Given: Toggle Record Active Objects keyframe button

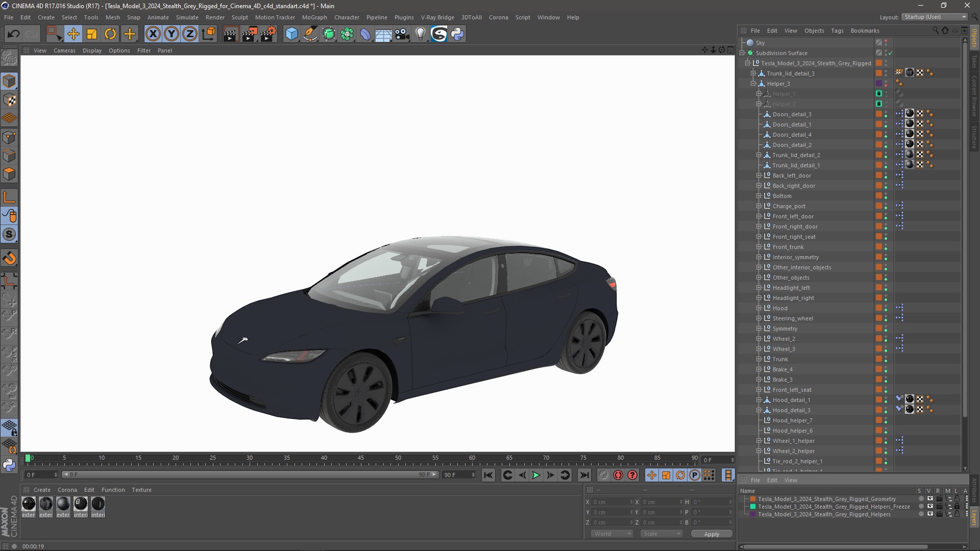Looking at the screenshot, I should pos(603,475).
